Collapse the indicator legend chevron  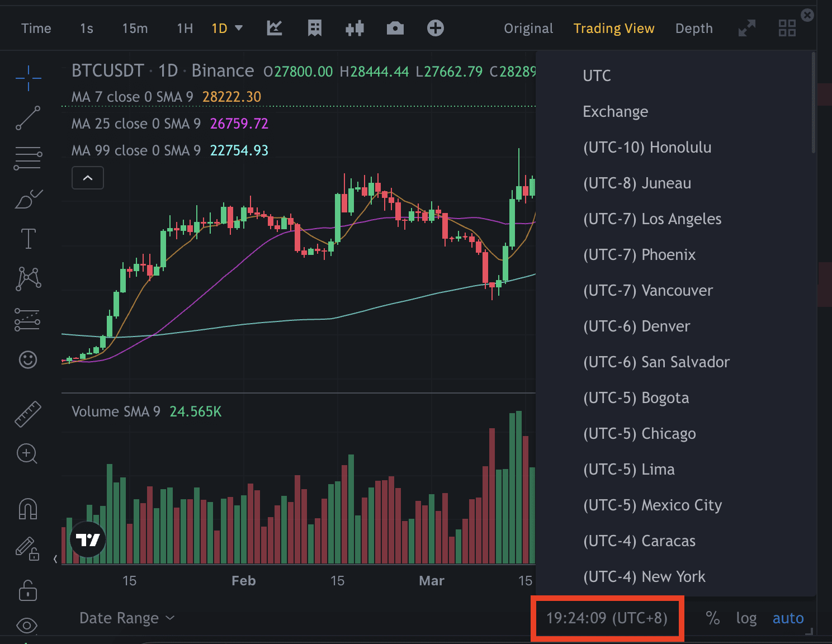[88, 178]
